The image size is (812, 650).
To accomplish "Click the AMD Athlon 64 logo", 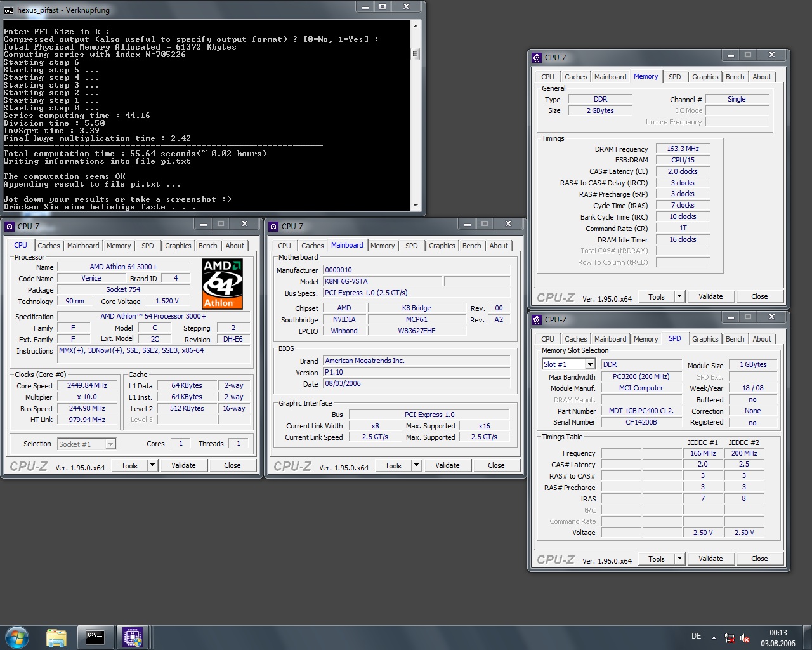I will [x=222, y=284].
